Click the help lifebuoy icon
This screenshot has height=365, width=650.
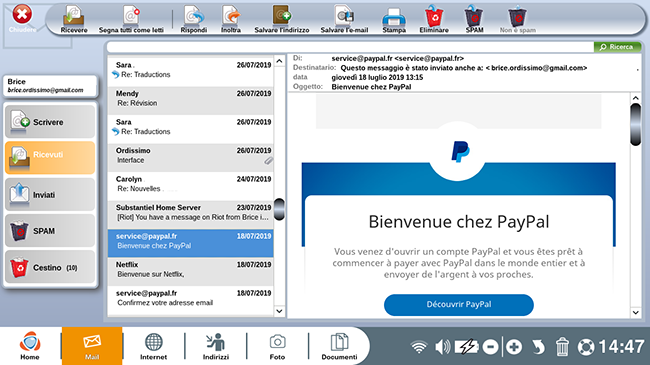point(586,347)
